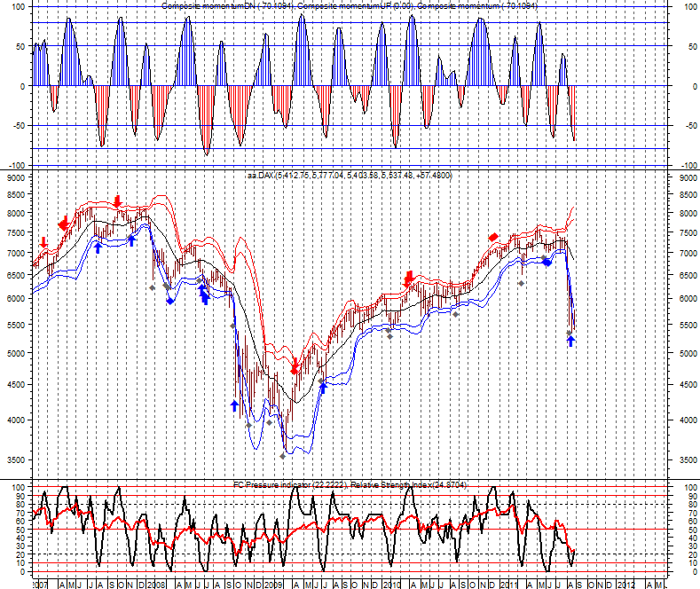Select the 2011 year label on time axis
Image resolution: width=700 pixels, height=589 pixels.
point(509,585)
